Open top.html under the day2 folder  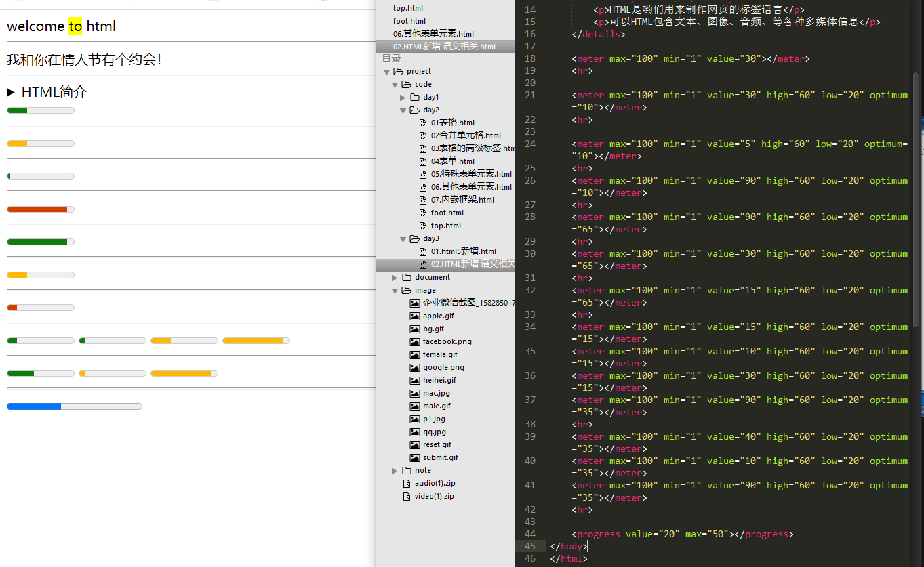pos(445,226)
